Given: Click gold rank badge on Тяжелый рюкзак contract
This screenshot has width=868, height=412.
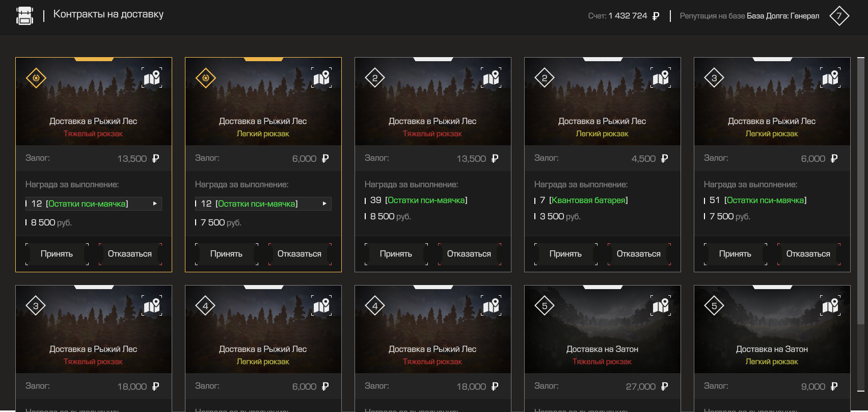Looking at the screenshot, I should [36, 78].
